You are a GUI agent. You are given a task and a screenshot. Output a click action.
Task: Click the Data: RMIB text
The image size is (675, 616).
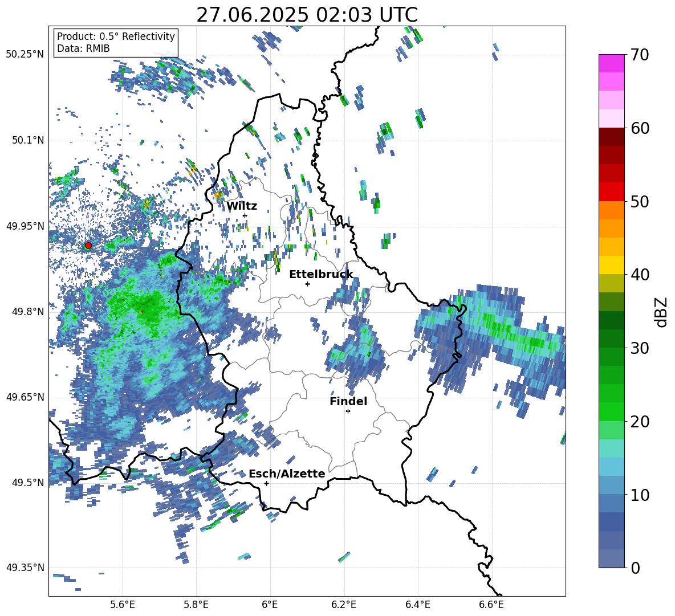click(x=83, y=48)
